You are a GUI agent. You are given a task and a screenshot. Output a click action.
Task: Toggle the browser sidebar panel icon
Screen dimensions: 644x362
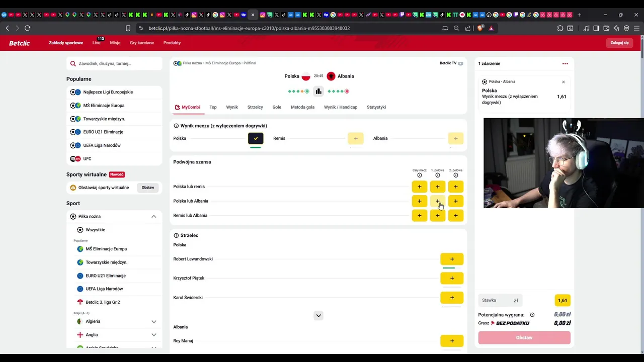pyautogui.click(x=596, y=28)
